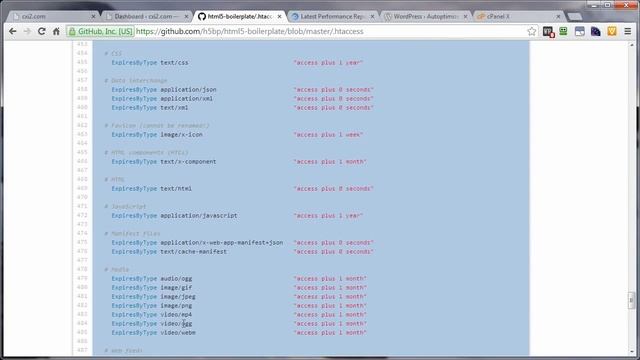The image size is (640, 360).
Task: Click the yellow extension icon
Action: (611, 31)
